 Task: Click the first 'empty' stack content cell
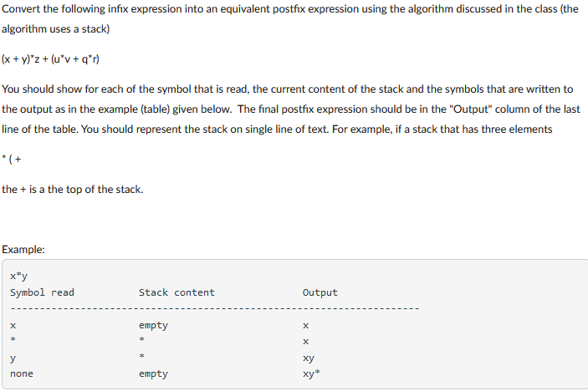[153, 326]
